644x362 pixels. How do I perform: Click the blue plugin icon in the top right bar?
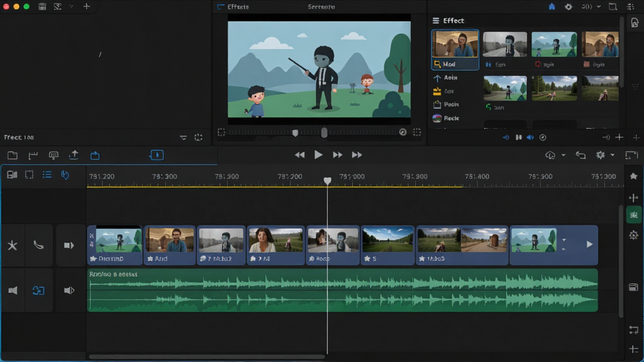click(552, 6)
